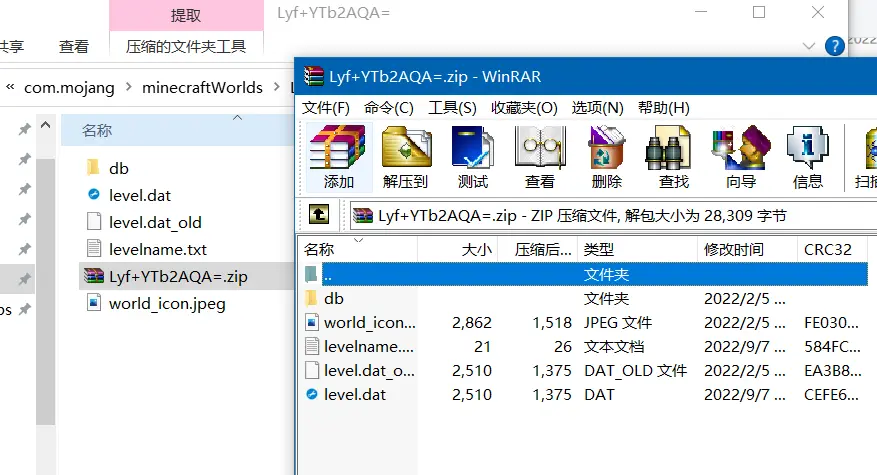The image size is (877, 475).
Task: Click the WinRAR Add (添加) toolbar icon
Action: (338, 148)
